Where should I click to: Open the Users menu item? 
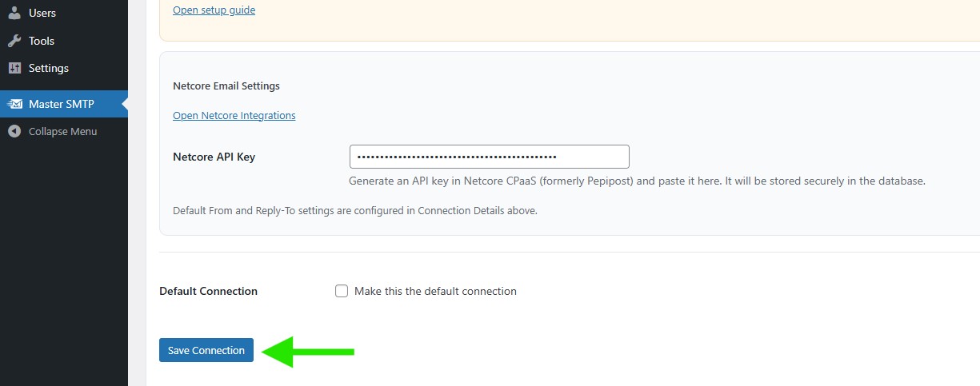click(x=42, y=13)
